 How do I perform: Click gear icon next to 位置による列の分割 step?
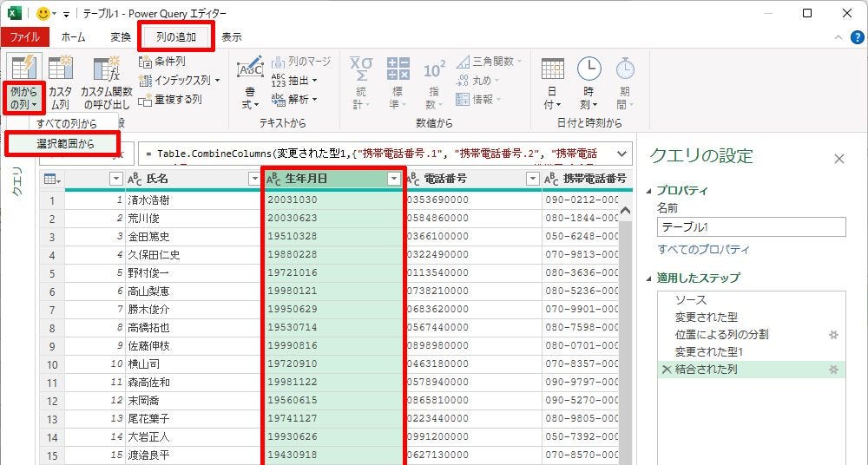coord(833,334)
